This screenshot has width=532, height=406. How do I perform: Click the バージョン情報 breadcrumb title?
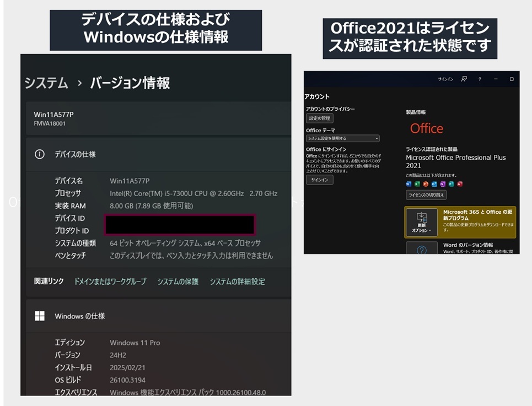[x=130, y=83]
